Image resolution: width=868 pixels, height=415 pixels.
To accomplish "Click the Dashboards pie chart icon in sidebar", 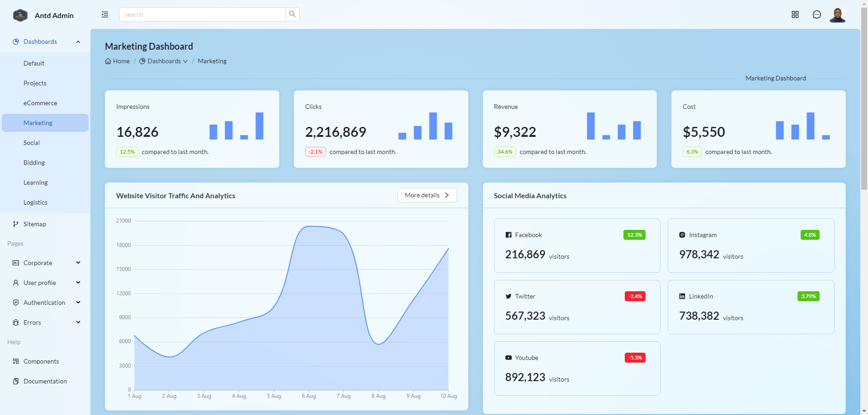I will tap(16, 42).
